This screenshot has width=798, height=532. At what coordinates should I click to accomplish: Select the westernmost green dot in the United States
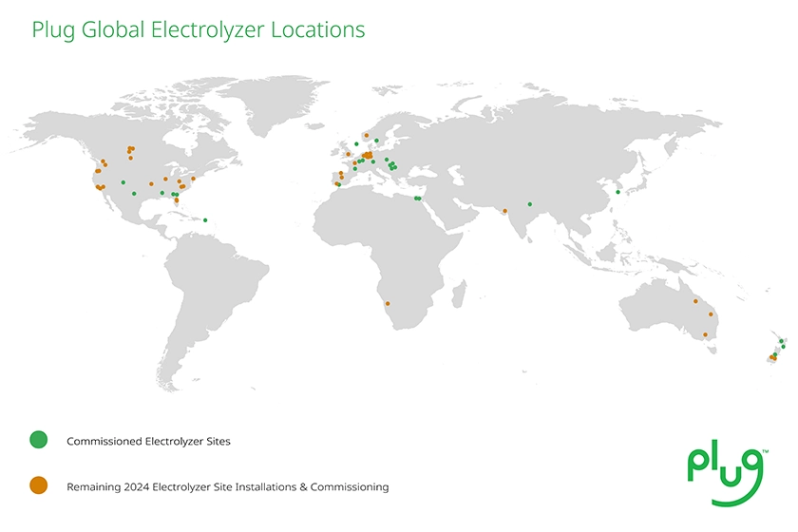coord(123,182)
